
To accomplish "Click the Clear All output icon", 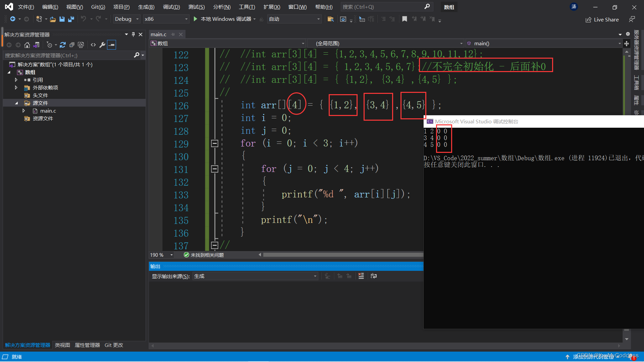I will tap(361, 276).
